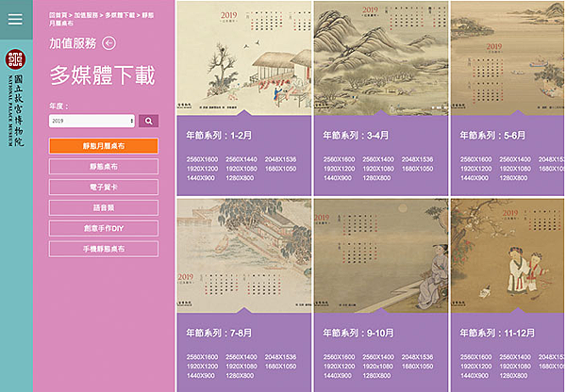The width and height of the screenshot is (566, 392).
Task: Click the back arrow beside 加值服務
Action: (109, 43)
